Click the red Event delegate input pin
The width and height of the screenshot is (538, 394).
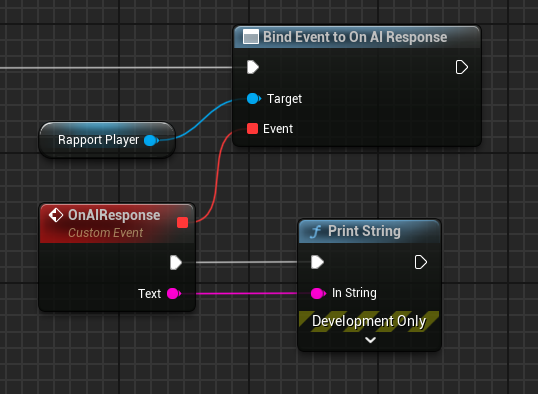click(253, 129)
